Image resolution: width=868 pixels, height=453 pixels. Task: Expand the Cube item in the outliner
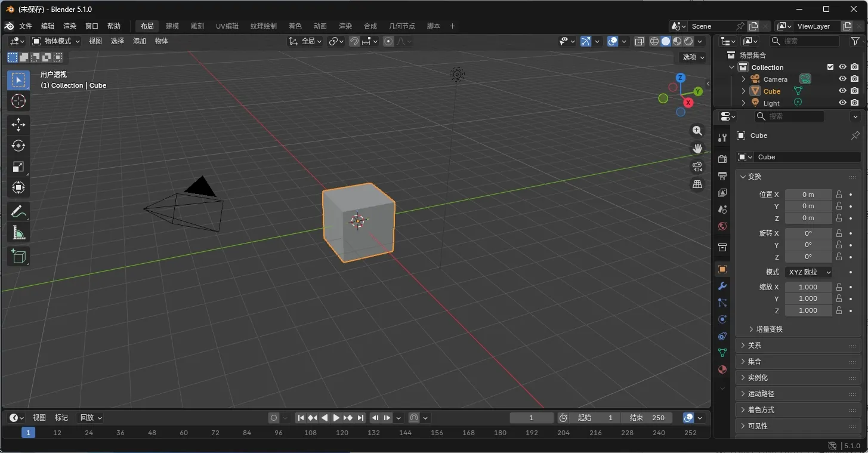point(742,91)
